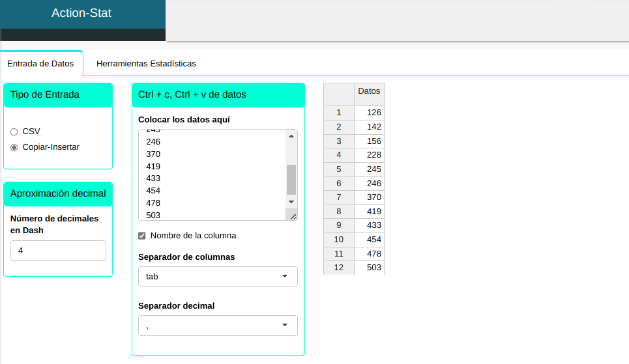Click the Tipo de Entrada panel header

[x=58, y=94]
